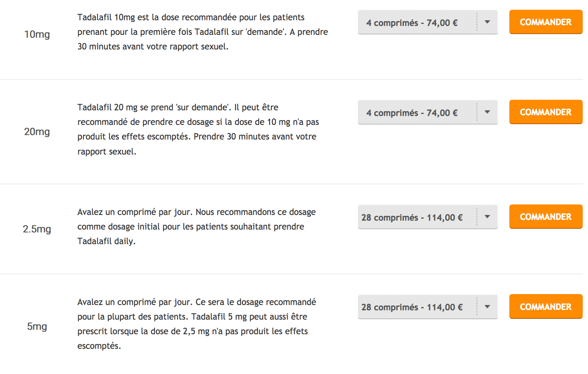Click dropdown arrow in 10mg row
Viewport: 588px width, 374px height.
pyautogui.click(x=487, y=22)
